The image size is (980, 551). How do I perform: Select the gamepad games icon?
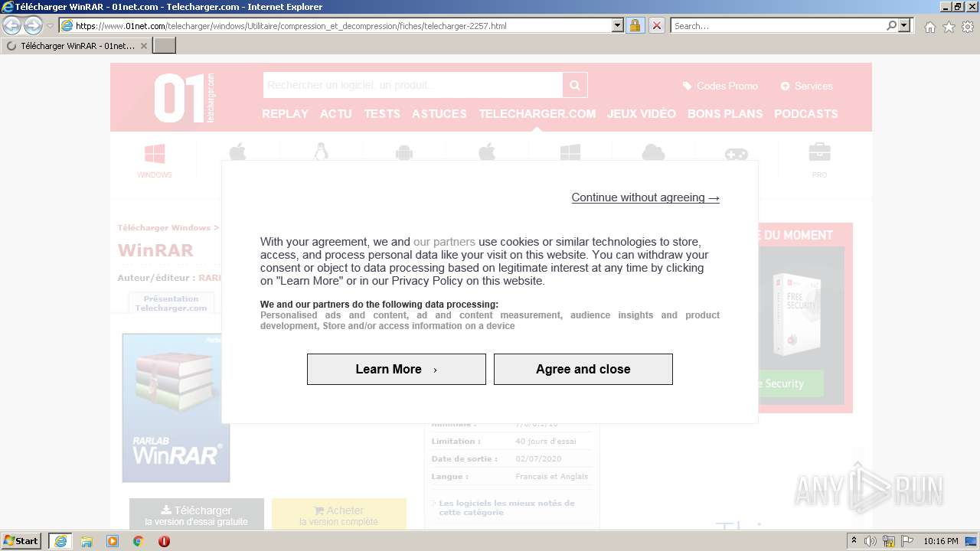737,153
